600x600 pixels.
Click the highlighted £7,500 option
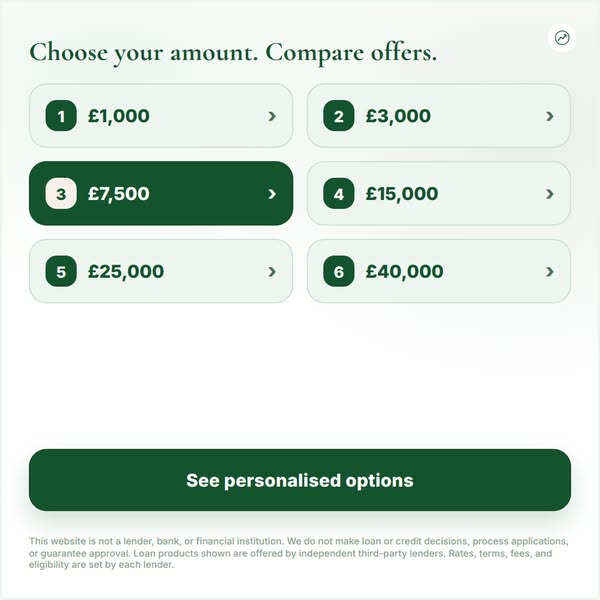tap(161, 194)
